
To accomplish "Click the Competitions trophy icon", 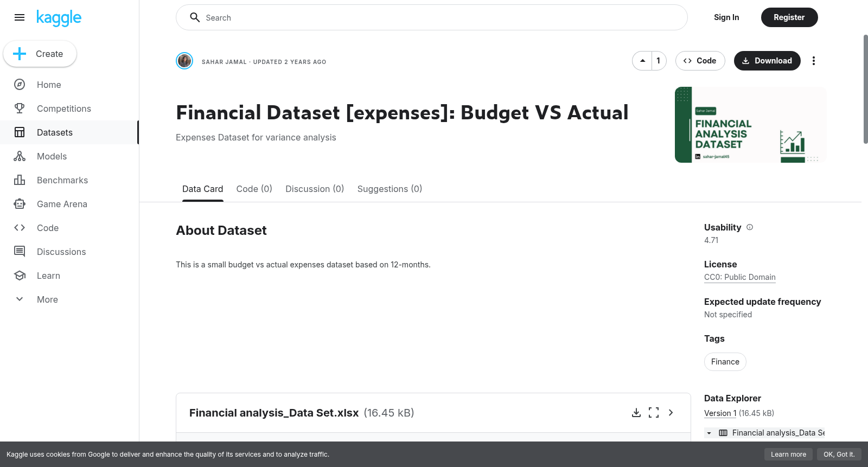I will tap(20, 108).
